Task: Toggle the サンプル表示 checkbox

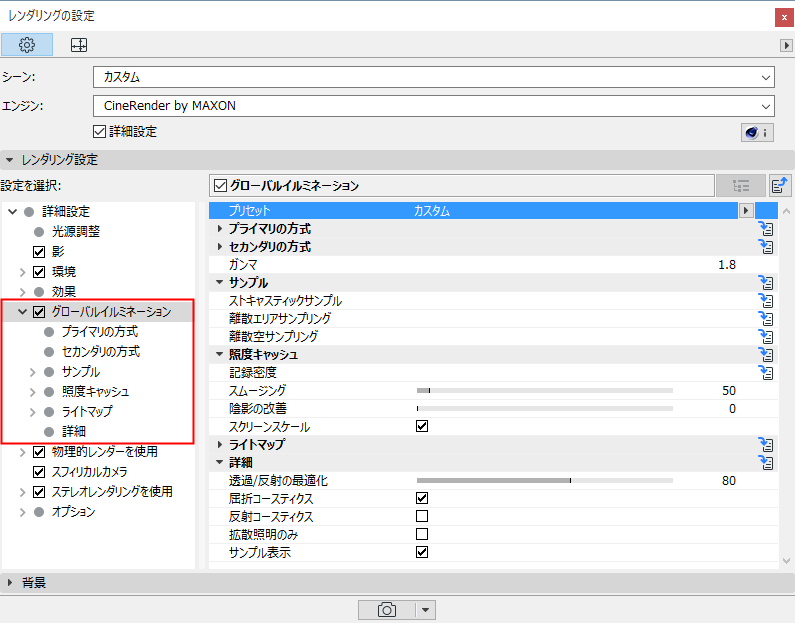Action: (x=422, y=552)
